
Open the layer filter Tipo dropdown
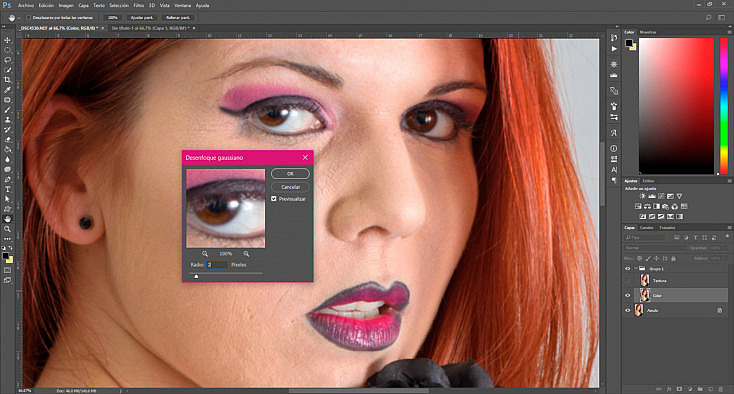tap(645, 238)
